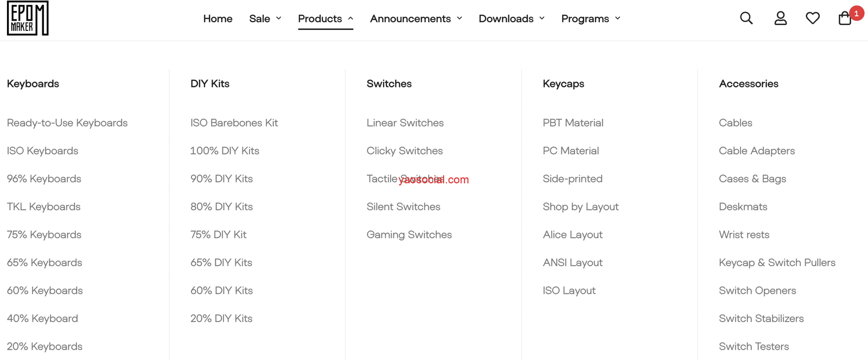Image resolution: width=868 pixels, height=361 pixels.
Task: Collapse the Products mega menu
Action: [325, 18]
